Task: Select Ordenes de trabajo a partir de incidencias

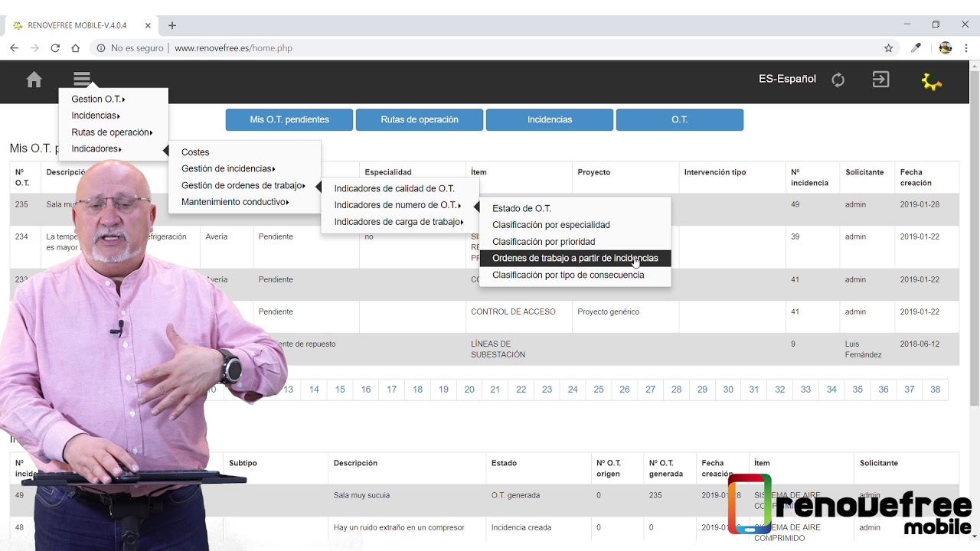Action: (575, 259)
